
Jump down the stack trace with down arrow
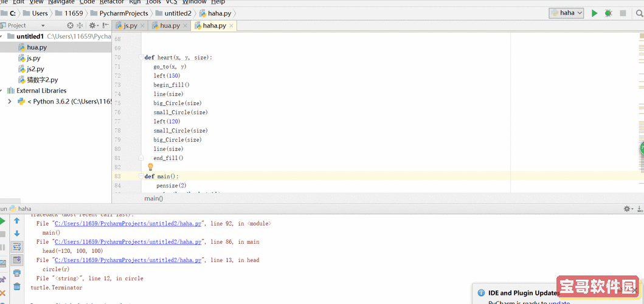pyautogui.click(x=17, y=233)
